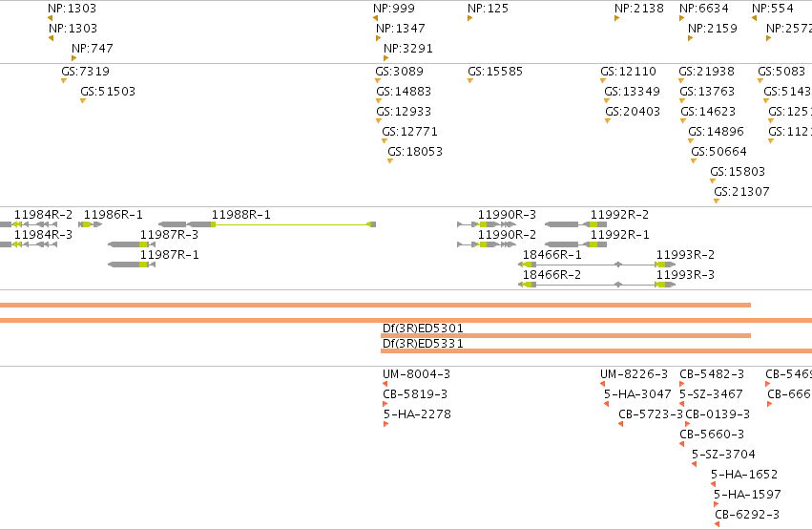Click the UM-8226-3 insertion marker
The width and height of the screenshot is (812, 530).
pyautogui.click(x=602, y=384)
